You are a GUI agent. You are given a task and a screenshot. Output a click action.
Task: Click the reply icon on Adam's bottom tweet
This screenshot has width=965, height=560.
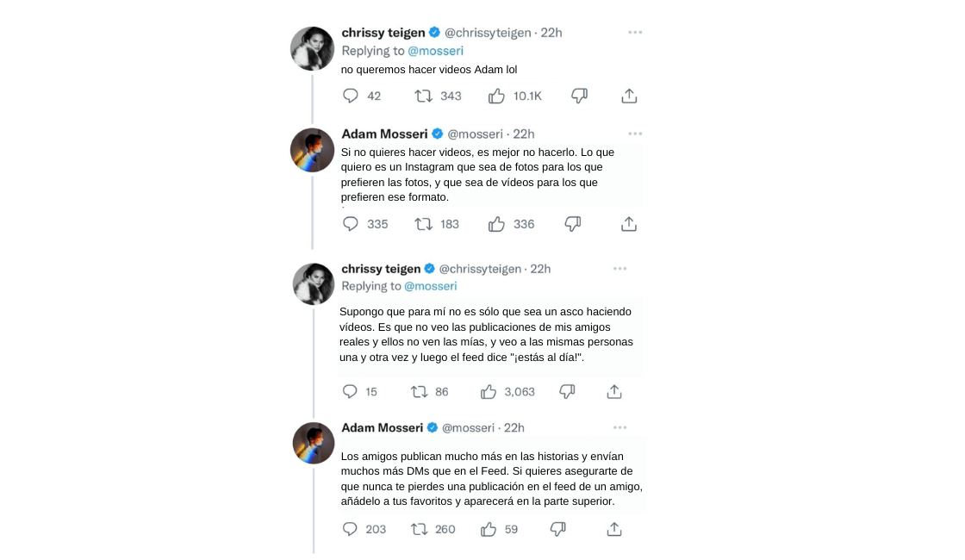click(x=348, y=529)
